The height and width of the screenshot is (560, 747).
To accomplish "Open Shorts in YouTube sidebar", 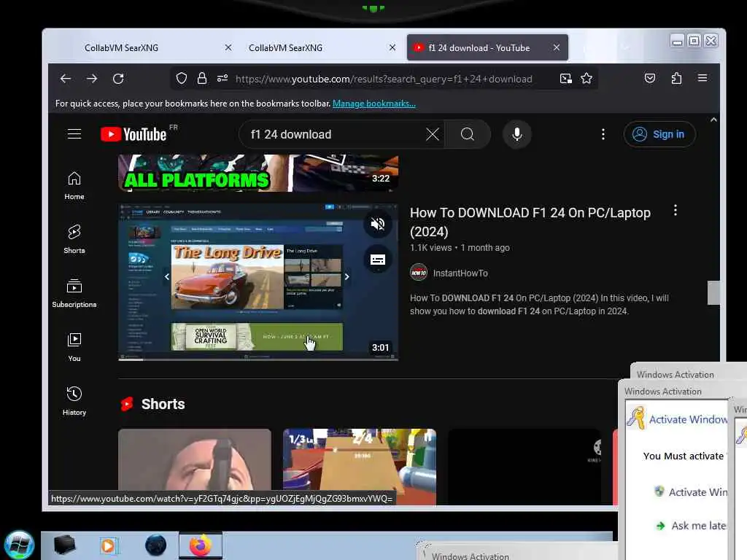I will (x=74, y=239).
